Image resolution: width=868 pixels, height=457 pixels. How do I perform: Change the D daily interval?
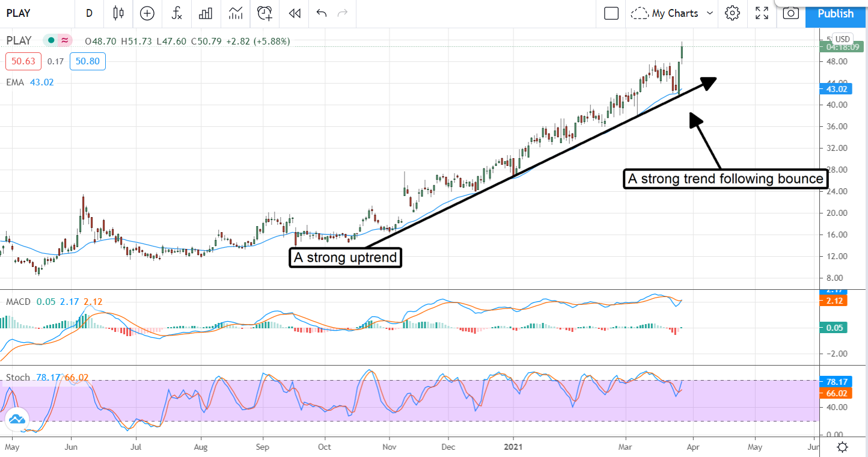point(89,13)
